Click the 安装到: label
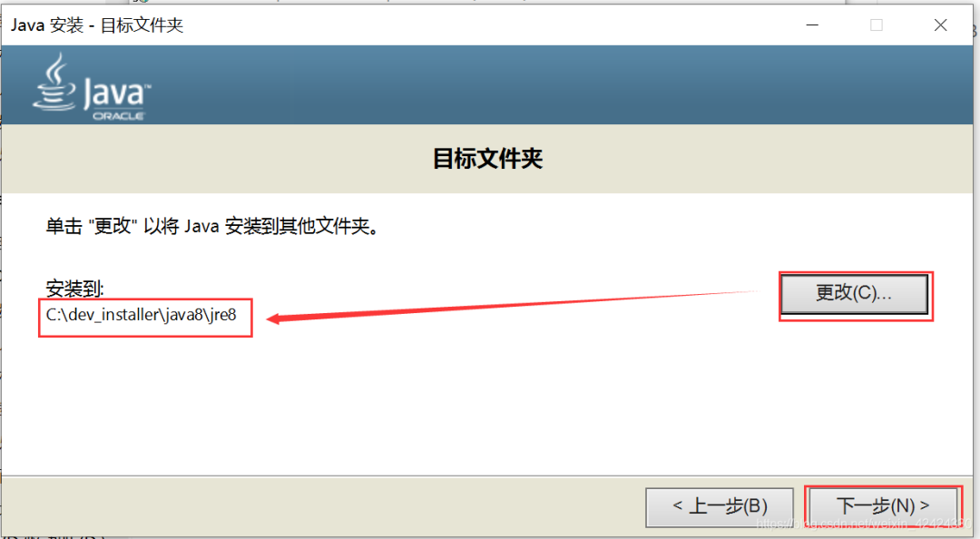980x539 pixels. tap(75, 289)
